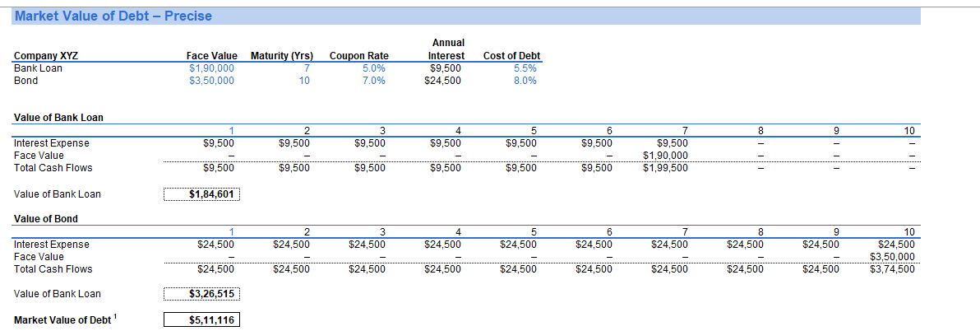Select the 'Market Value of Debt' row label

(61, 319)
